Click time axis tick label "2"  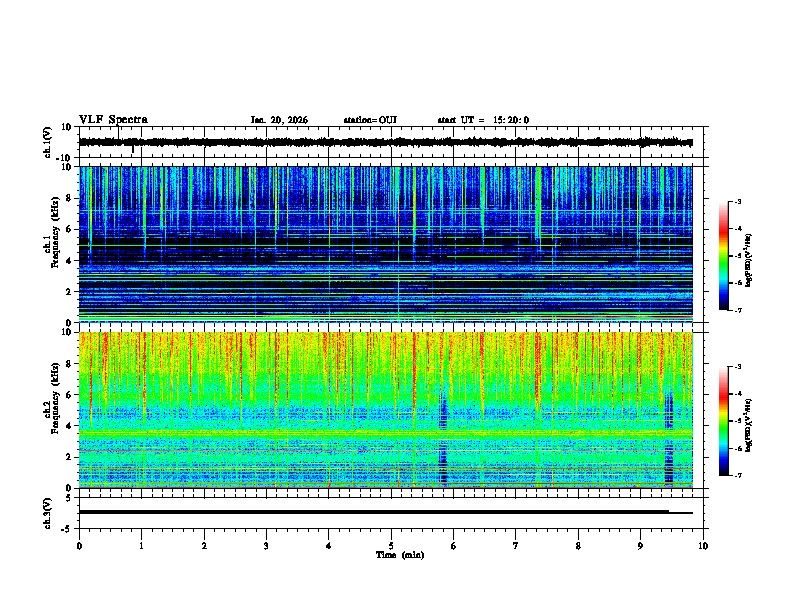click(204, 546)
